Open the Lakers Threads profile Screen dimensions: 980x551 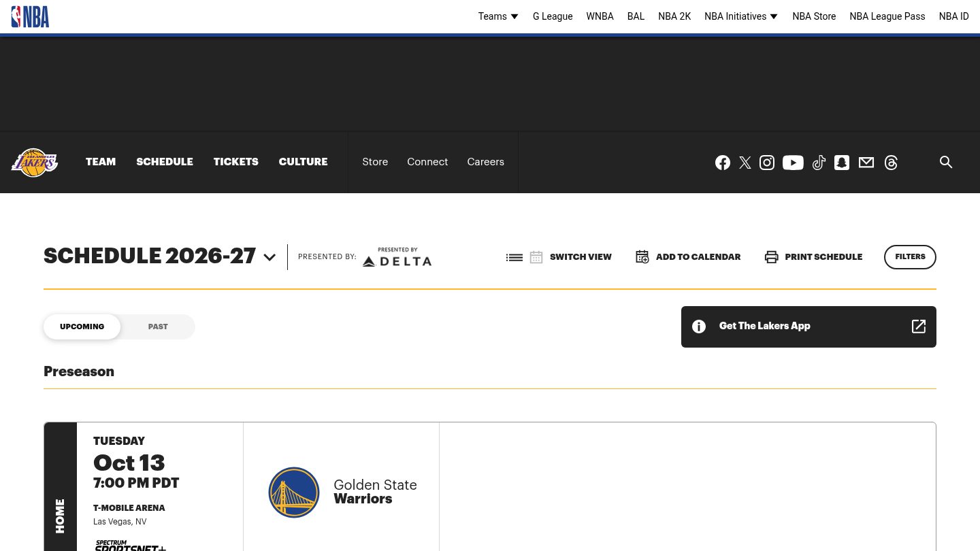[x=891, y=163]
